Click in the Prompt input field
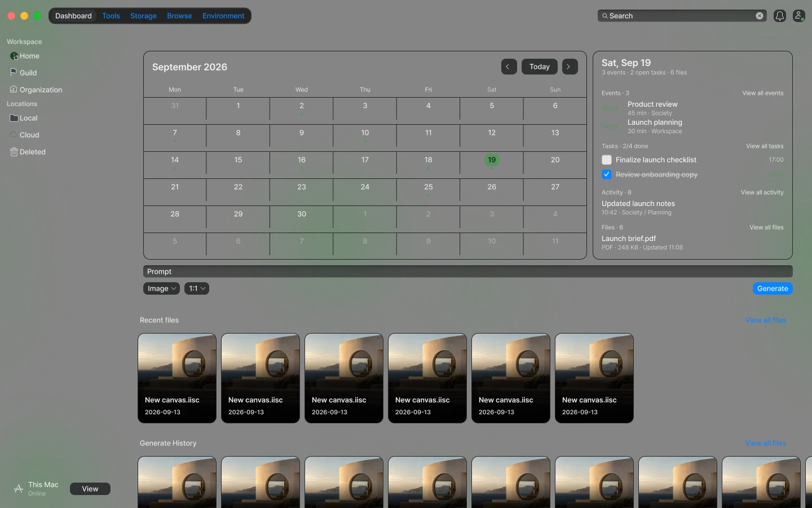The image size is (812, 508). point(468,271)
